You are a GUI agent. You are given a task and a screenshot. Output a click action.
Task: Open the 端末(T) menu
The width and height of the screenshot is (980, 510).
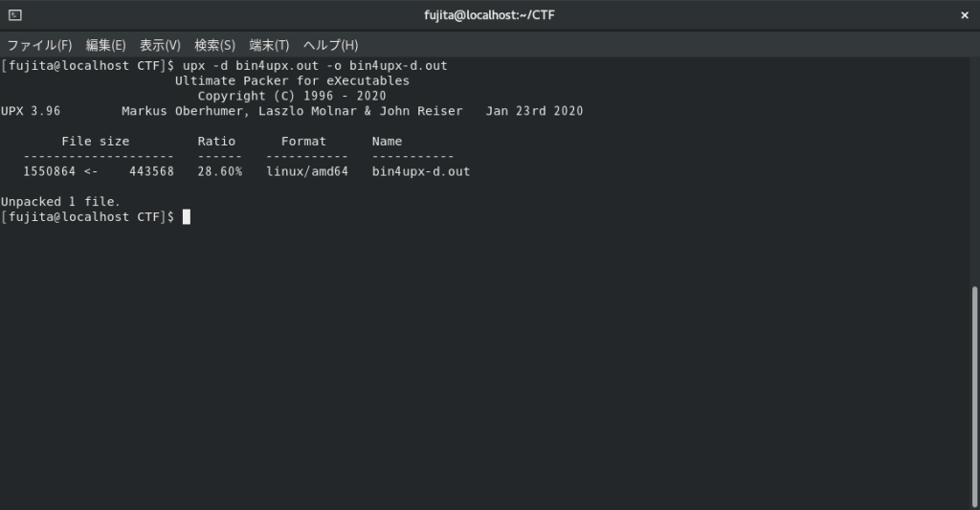(x=269, y=45)
